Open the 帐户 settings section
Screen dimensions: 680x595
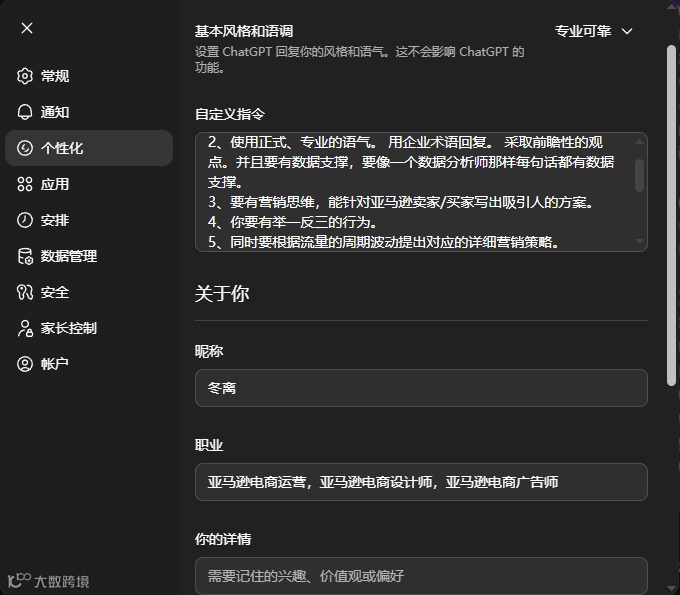(x=89, y=364)
